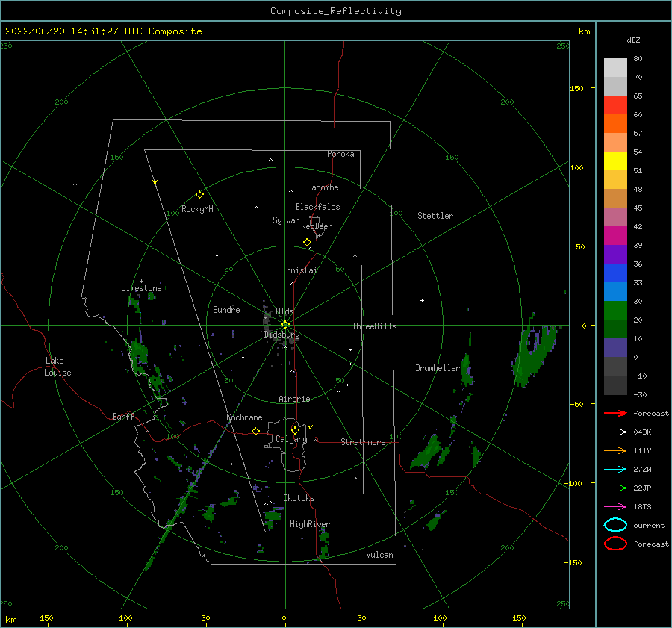672x628 pixels.
Task: Click the green radar echo beside Drumheller
Action: [x=467, y=371]
